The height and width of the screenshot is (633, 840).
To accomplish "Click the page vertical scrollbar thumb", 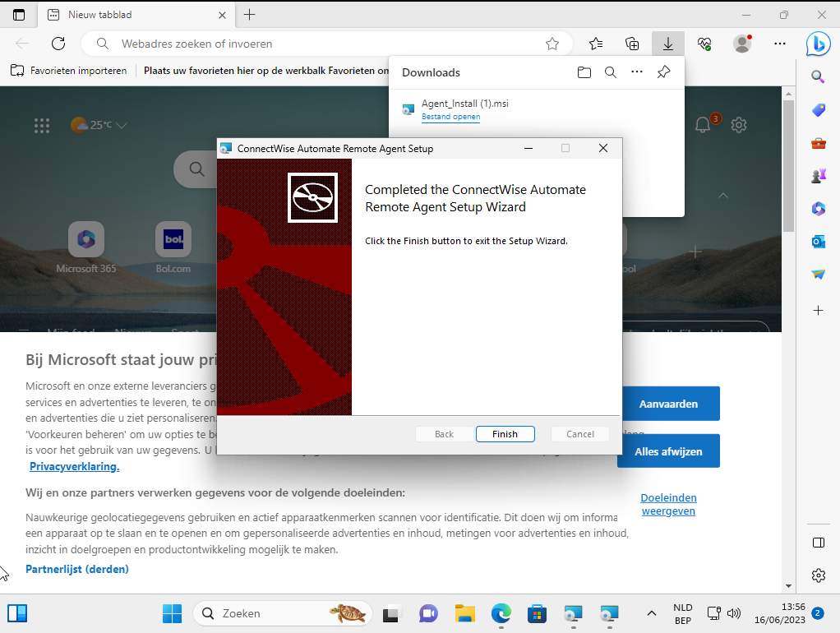I will tap(788, 165).
